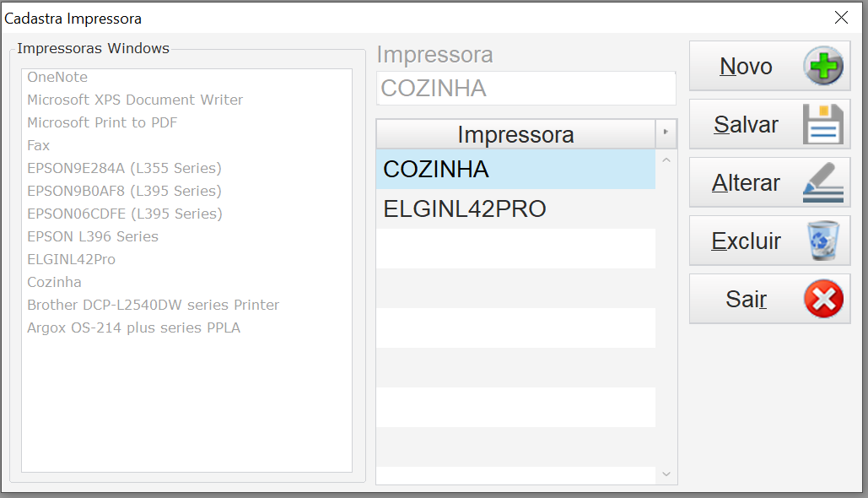
Task: Select the COZINHA row in grid
Action: coord(515,170)
